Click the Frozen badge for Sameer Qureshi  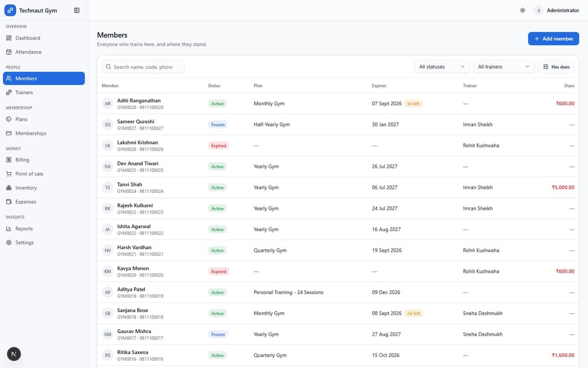(x=218, y=125)
